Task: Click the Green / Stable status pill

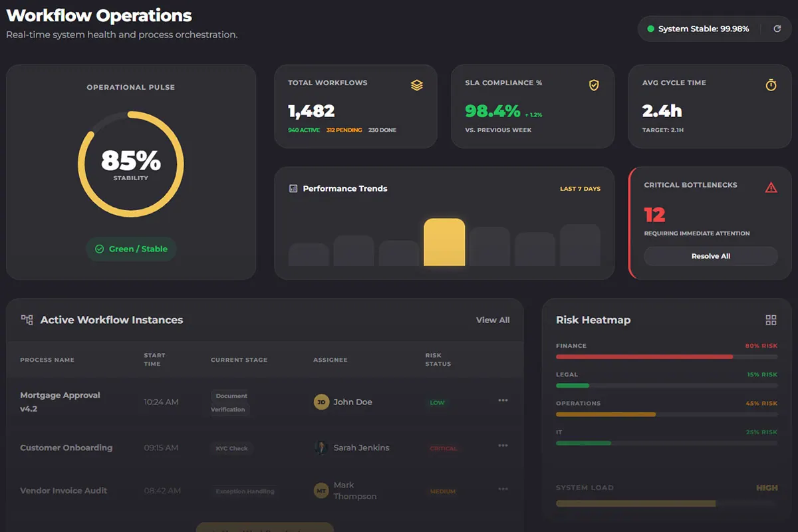Action: click(131, 249)
